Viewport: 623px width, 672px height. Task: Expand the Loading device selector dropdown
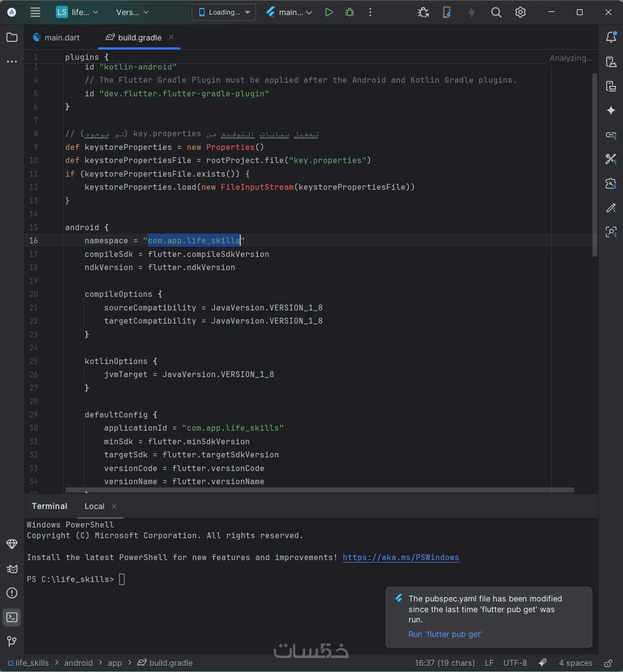pyautogui.click(x=224, y=12)
